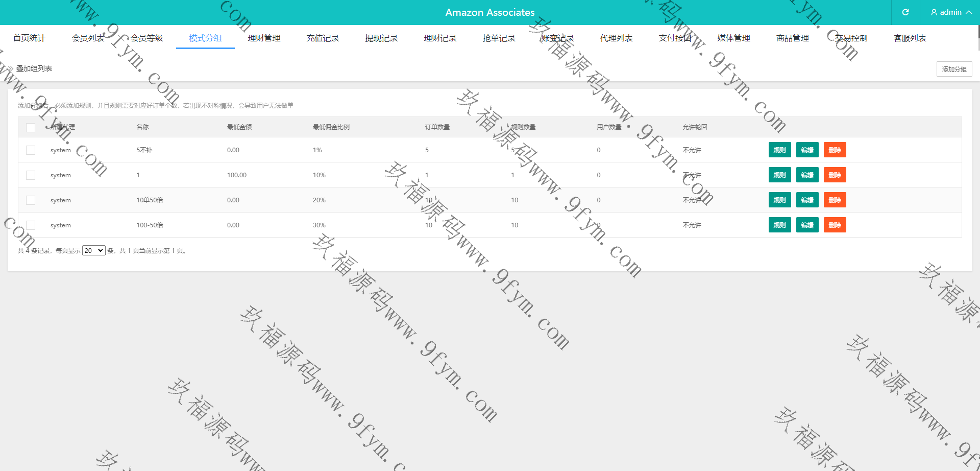This screenshot has width=980, height=471.
Task: Open the 首页统计 tab
Action: tap(29, 38)
